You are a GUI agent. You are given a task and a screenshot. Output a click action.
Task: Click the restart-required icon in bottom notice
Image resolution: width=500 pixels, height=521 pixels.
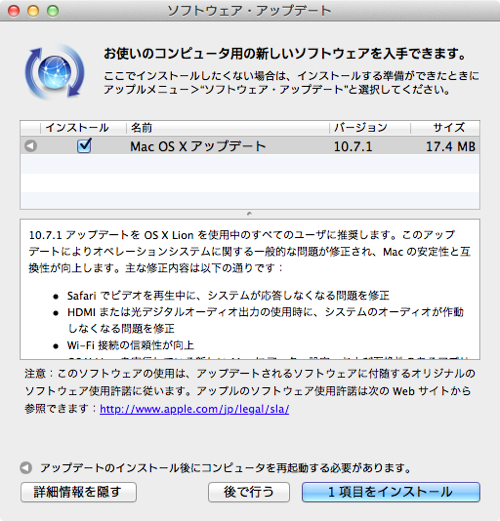26,468
